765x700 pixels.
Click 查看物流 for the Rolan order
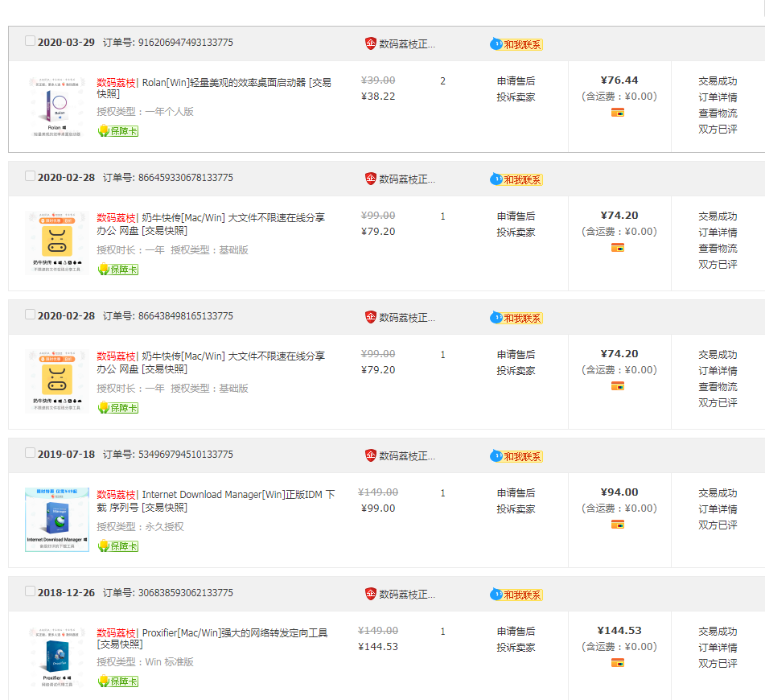coord(718,113)
